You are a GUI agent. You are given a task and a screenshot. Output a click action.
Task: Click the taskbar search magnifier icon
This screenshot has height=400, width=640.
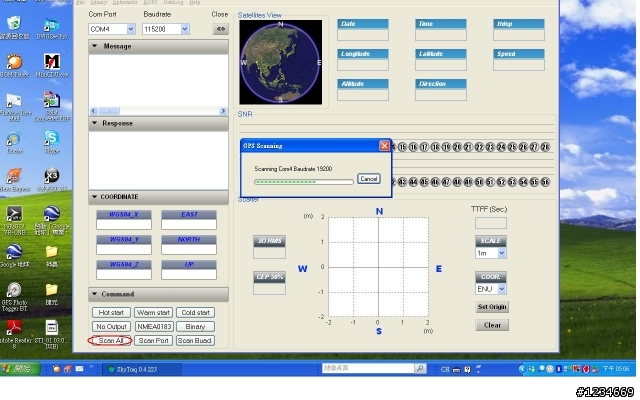tap(420, 369)
